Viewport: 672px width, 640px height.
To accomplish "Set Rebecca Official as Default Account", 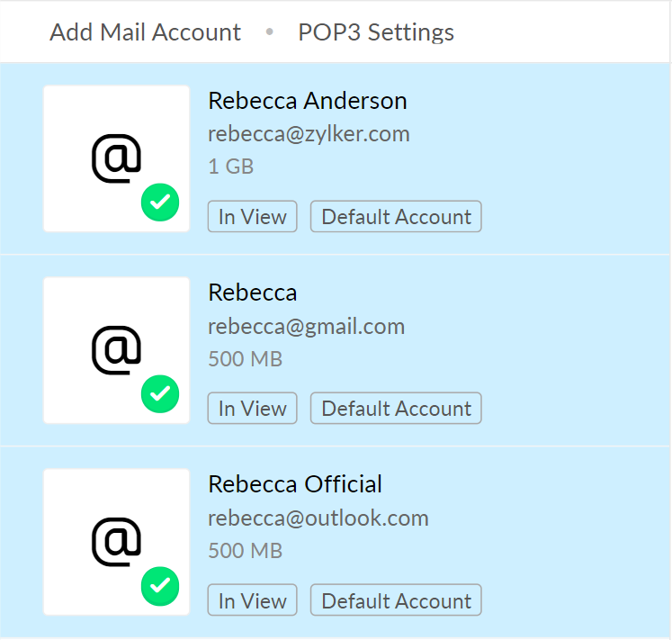I will click(x=396, y=600).
